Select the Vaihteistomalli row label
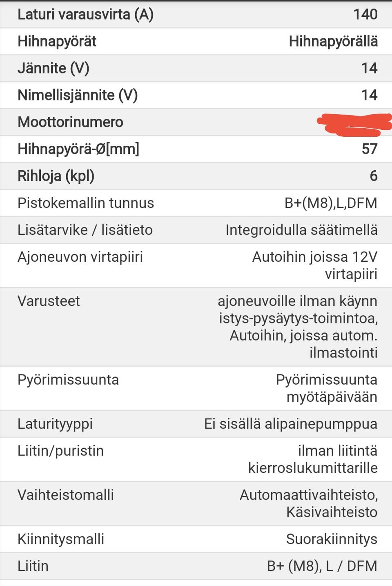Viewport: 392px width, 586px height. (x=65, y=495)
